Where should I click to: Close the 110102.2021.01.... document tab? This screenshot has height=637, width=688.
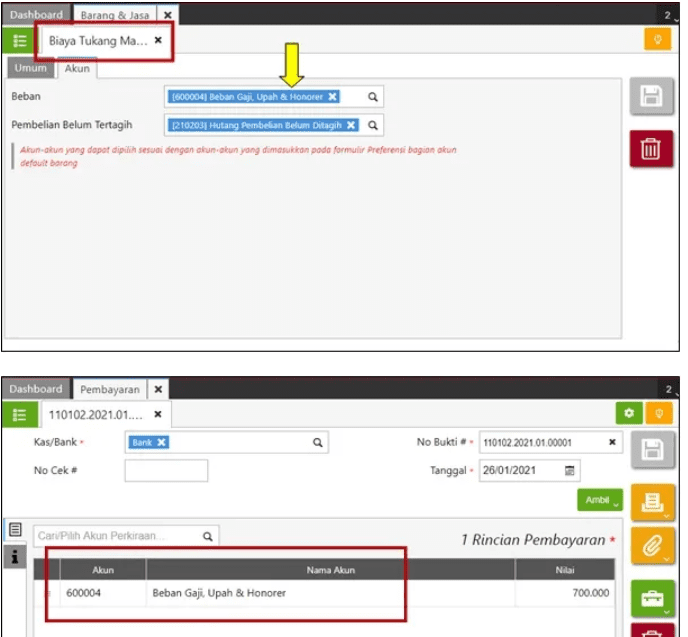point(158,414)
